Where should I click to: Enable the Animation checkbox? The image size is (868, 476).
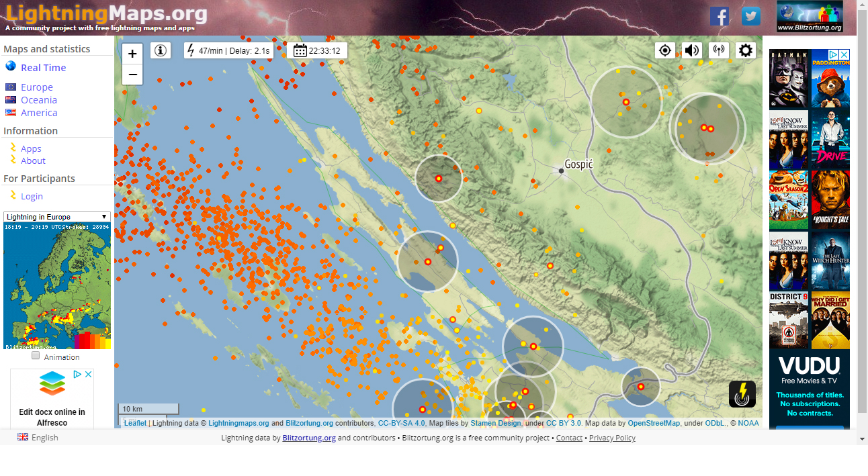coord(36,356)
